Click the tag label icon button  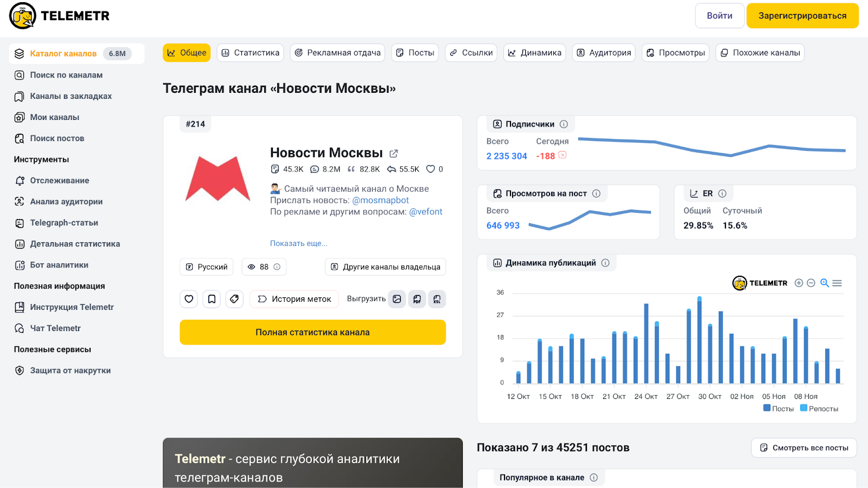pos(234,299)
